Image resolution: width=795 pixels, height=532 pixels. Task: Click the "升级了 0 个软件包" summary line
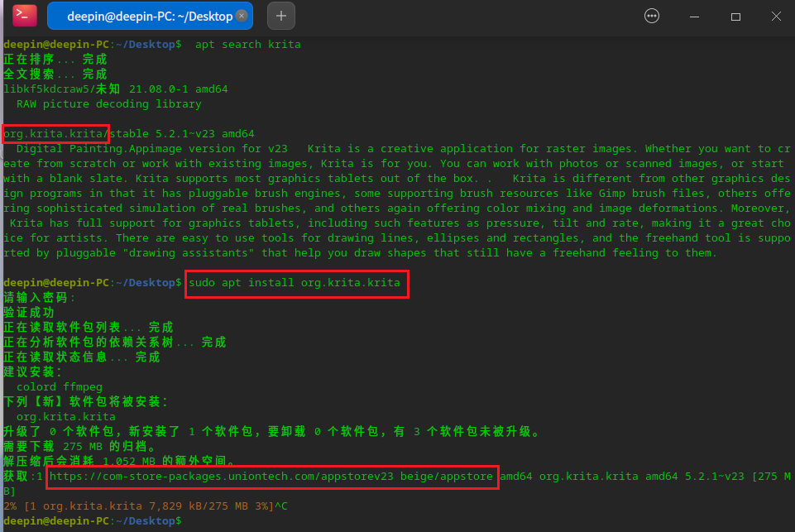[x=272, y=432]
